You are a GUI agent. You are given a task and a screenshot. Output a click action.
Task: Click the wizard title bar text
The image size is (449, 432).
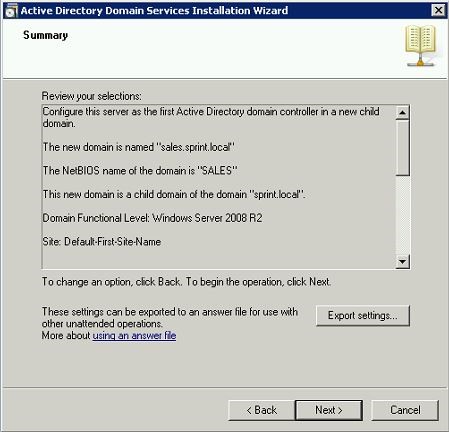(x=154, y=11)
